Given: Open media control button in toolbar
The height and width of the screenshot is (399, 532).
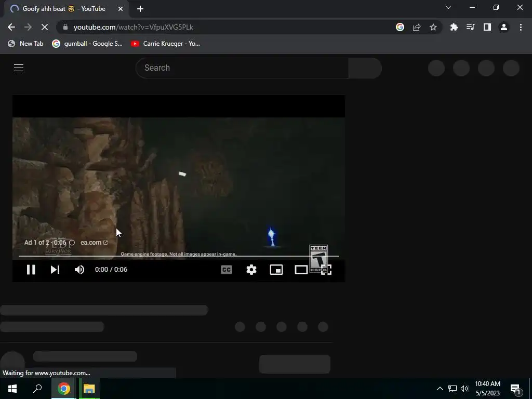Looking at the screenshot, I should [471, 27].
